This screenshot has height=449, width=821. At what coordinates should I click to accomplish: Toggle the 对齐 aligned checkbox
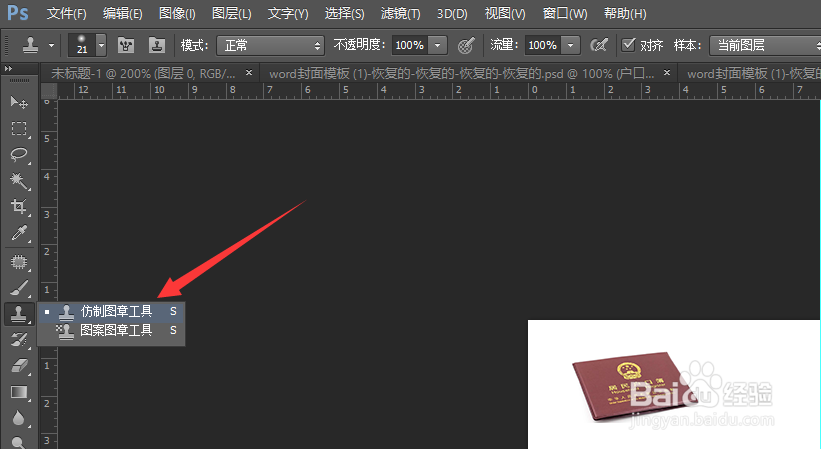coord(628,44)
